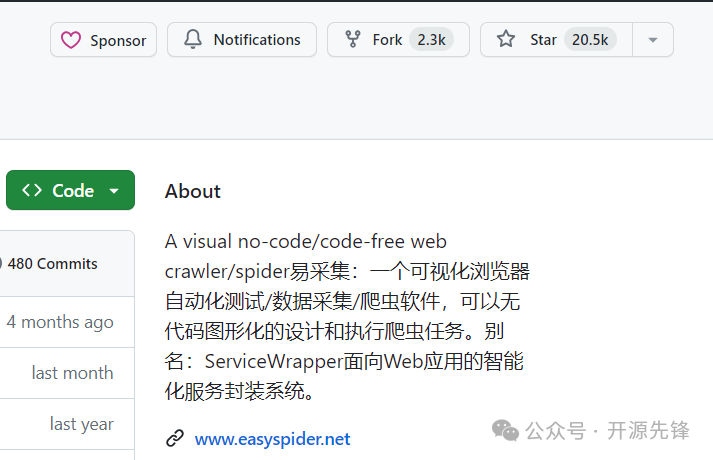Click the '4 months ago' timestamp
Screen dimensions: 713x460
[60, 322]
